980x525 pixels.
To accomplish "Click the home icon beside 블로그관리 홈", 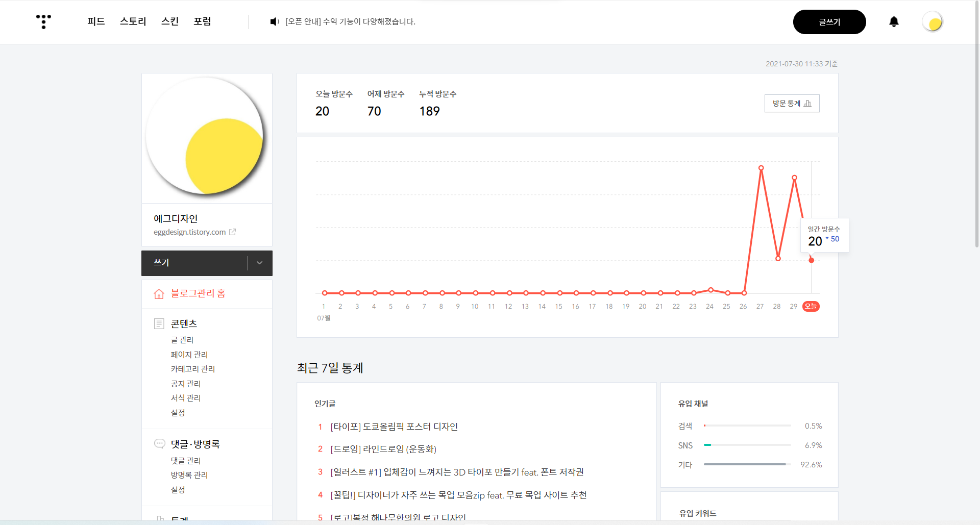I will (159, 294).
